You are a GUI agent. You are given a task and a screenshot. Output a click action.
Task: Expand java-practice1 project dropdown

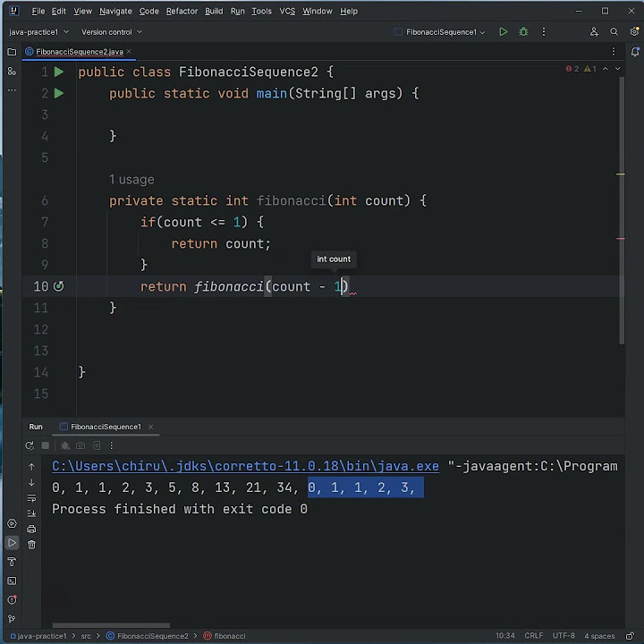point(38,32)
